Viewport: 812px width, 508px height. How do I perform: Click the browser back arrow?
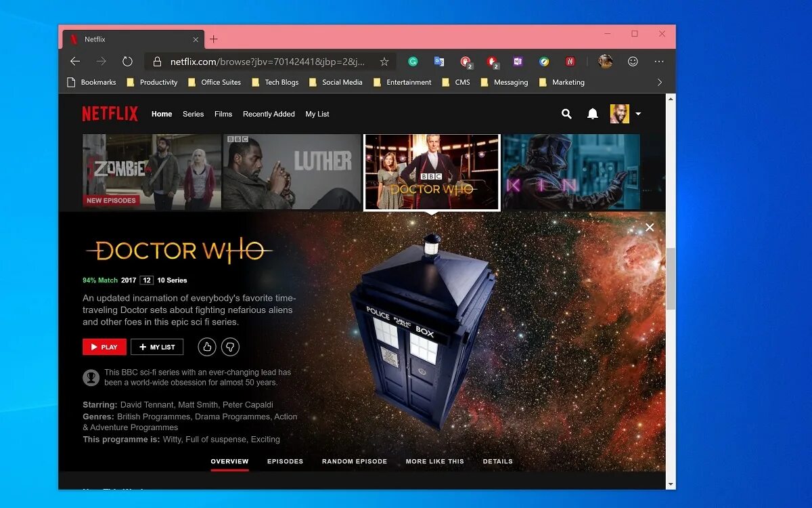point(75,62)
